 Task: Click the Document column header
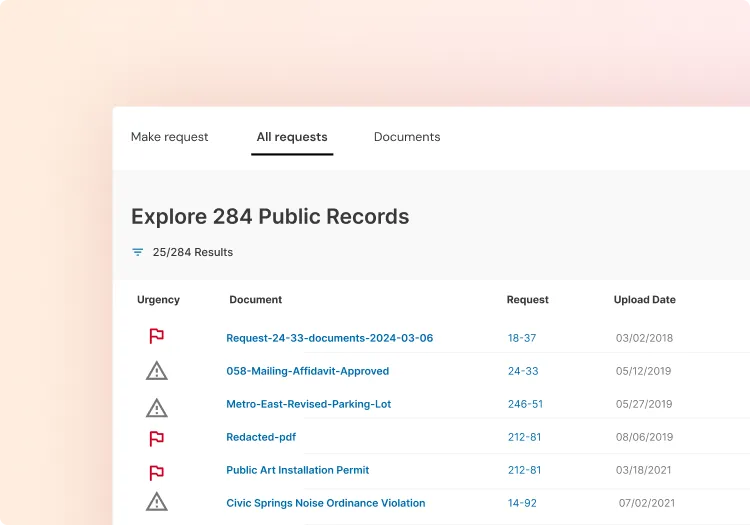255,299
